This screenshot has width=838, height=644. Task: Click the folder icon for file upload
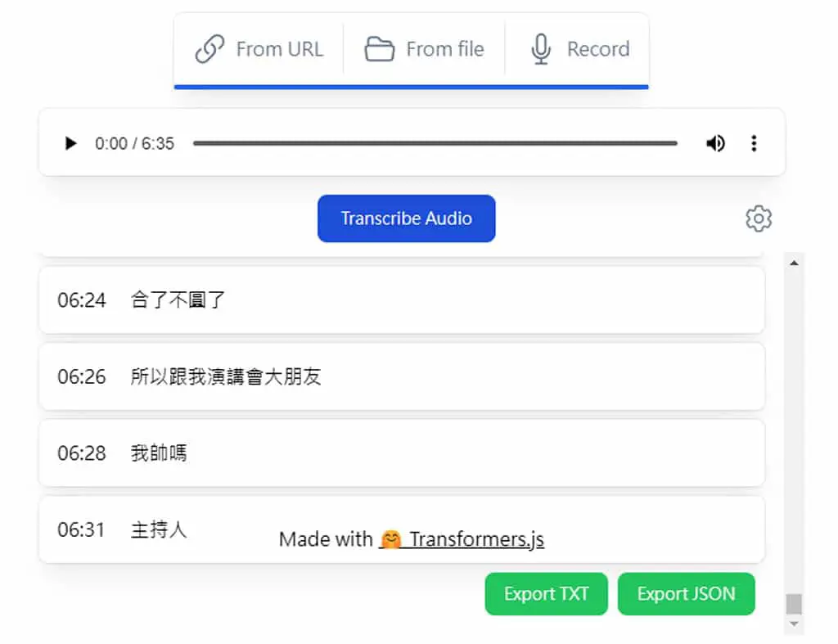coord(380,49)
